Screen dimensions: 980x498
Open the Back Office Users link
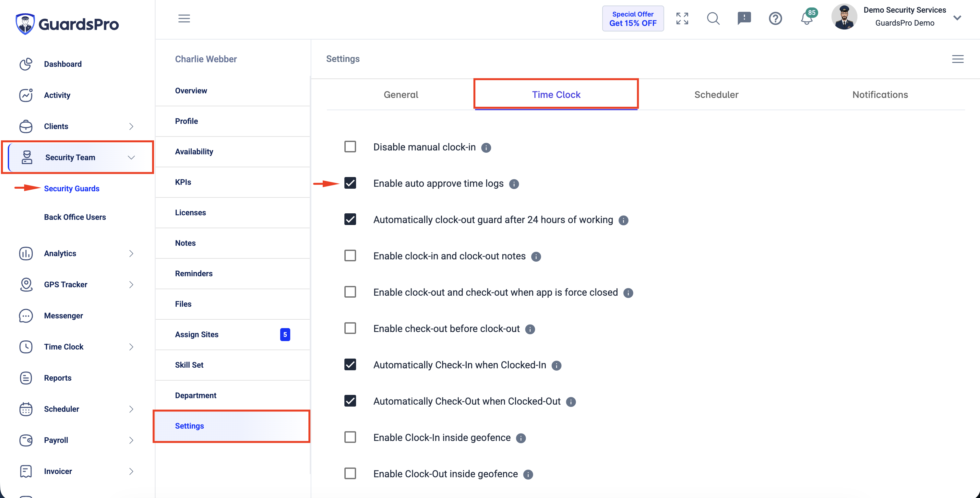75,217
